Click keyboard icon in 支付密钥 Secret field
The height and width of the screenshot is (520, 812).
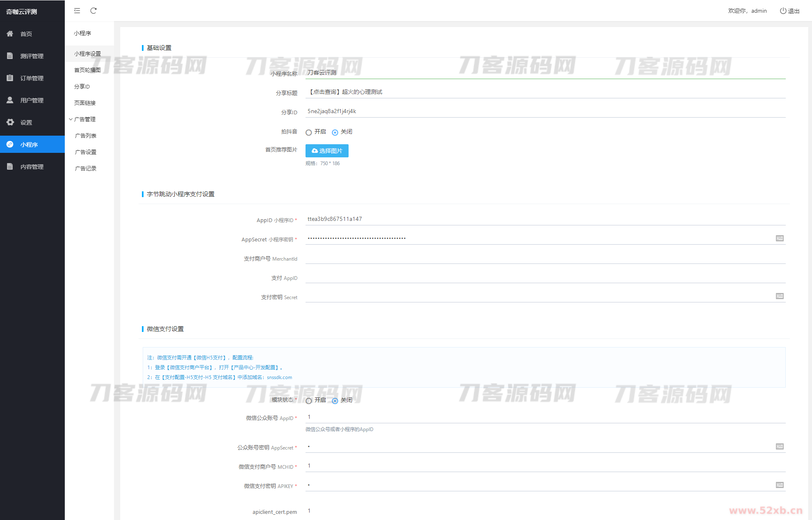click(780, 296)
